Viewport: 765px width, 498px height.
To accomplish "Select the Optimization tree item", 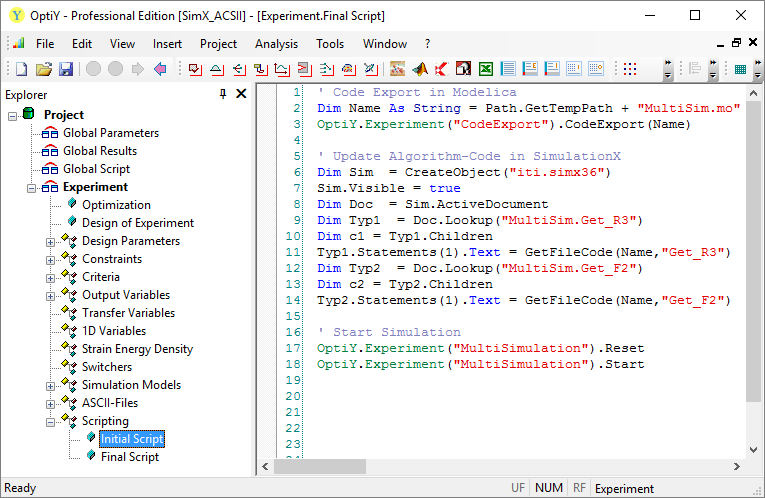I will 116,205.
